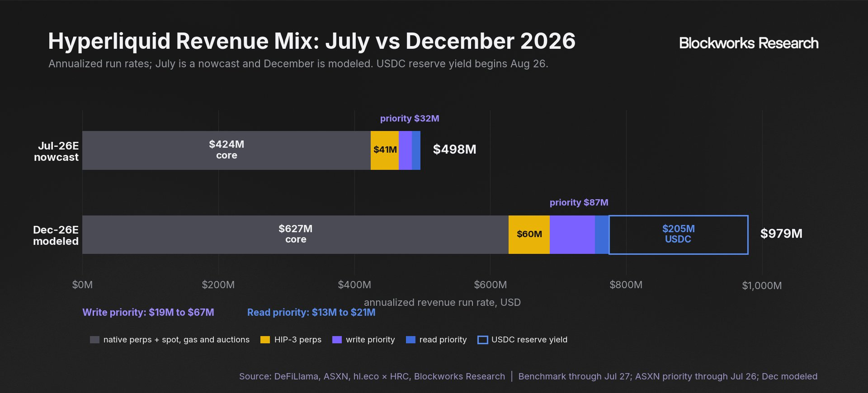Click the $0M axis tick label
Image resolution: width=868 pixels, height=393 pixels.
pyautogui.click(x=82, y=285)
